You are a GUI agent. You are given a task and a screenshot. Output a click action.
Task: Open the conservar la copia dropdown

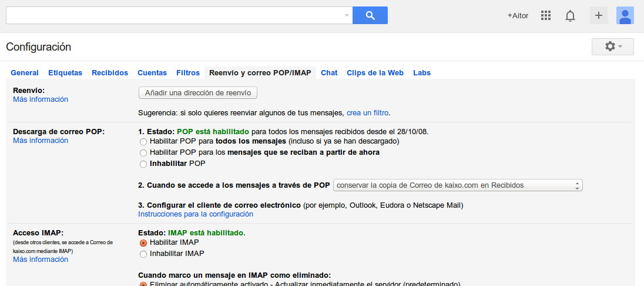(458, 185)
